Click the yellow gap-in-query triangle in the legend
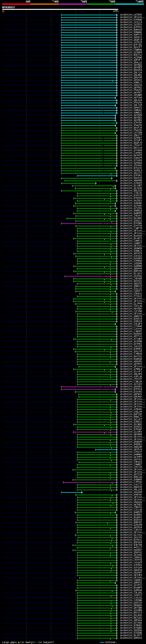This screenshot has height=644, width=146. (x=19, y=642)
